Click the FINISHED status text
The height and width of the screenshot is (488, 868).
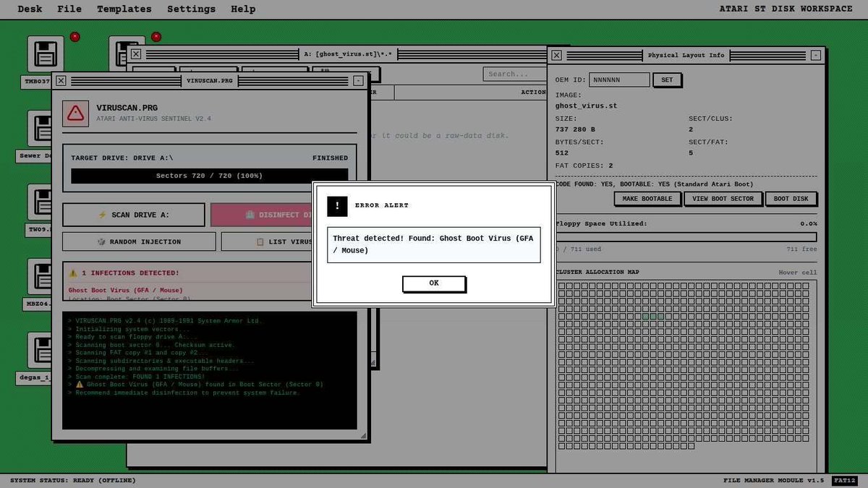point(330,158)
